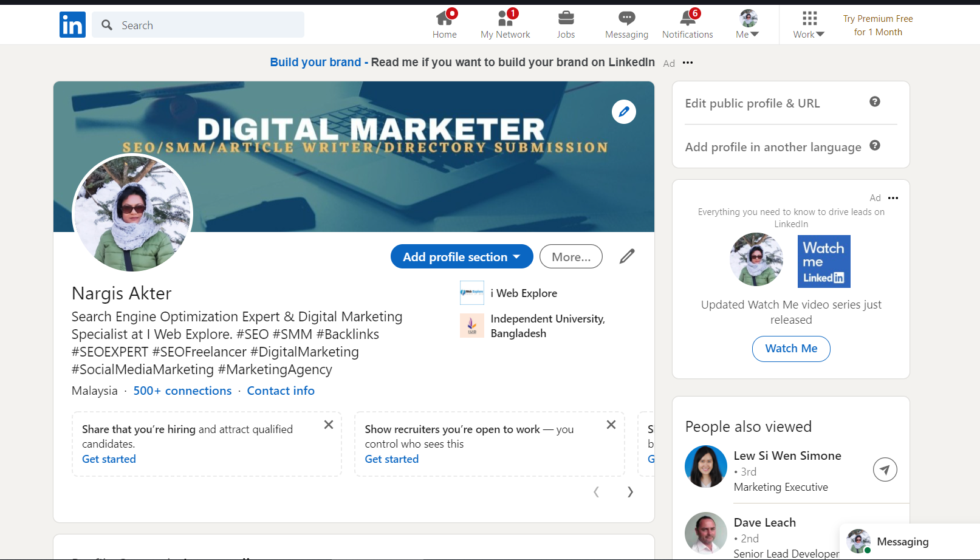Viewport: 980px width, 560px height.
Task: Open the Add profile section dropdown
Action: [x=462, y=257]
